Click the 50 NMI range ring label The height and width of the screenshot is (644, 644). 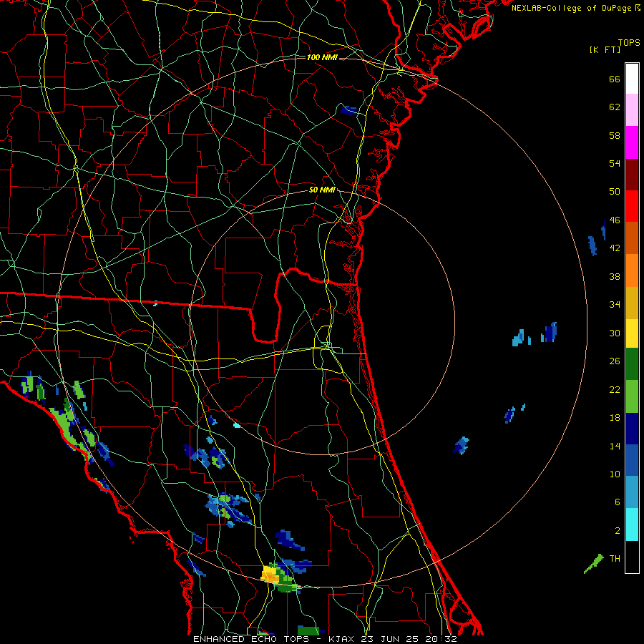tap(322, 190)
